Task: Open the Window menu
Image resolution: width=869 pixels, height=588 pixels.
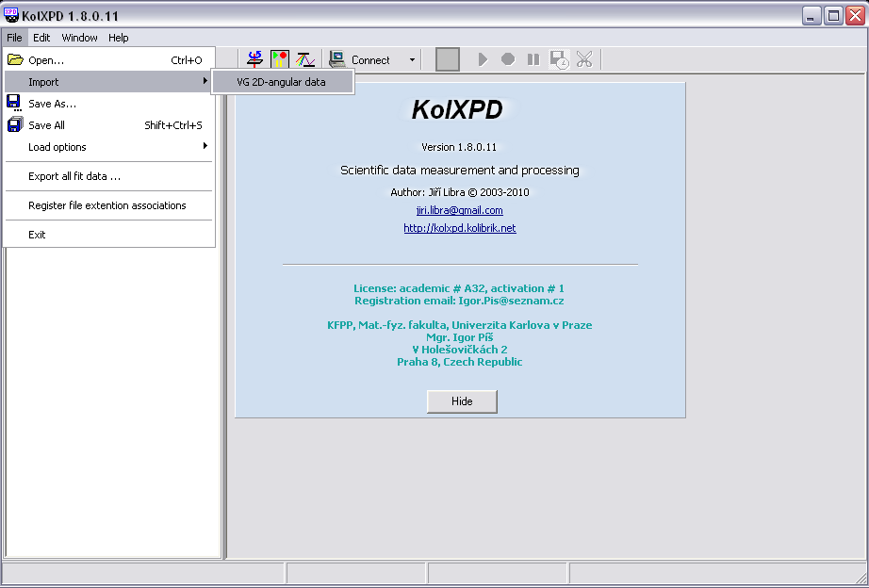Action: click(79, 38)
